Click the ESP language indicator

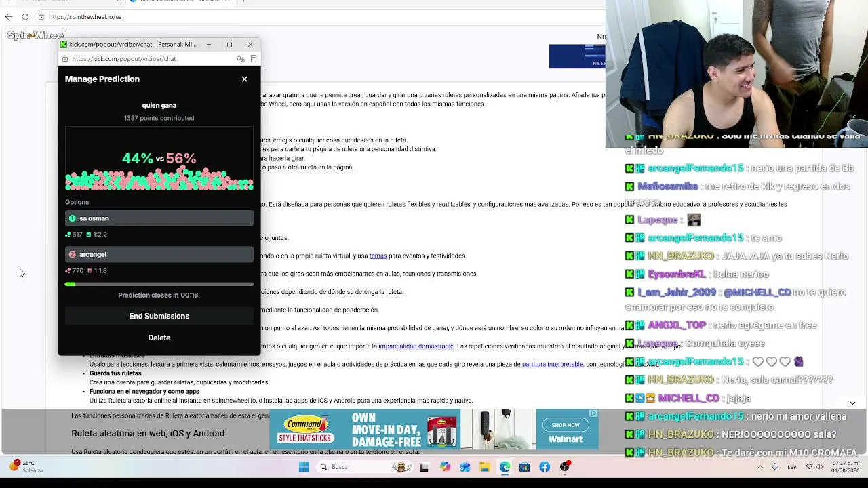pyautogui.click(x=792, y=467)
